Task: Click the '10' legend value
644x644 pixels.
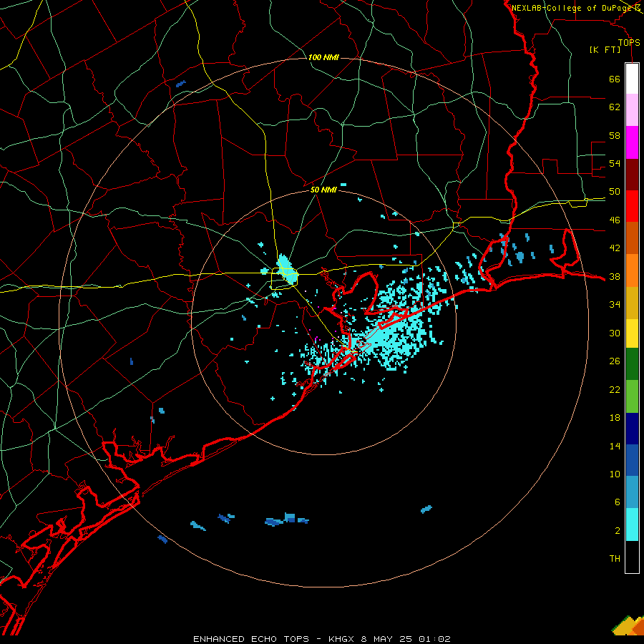Action: pos(615,474)
